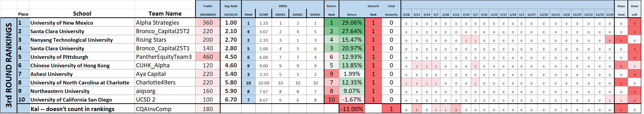The height and width of the screenshot is (114, 644).
Task: Click the University of New Mexico cell
Action: 62,23
